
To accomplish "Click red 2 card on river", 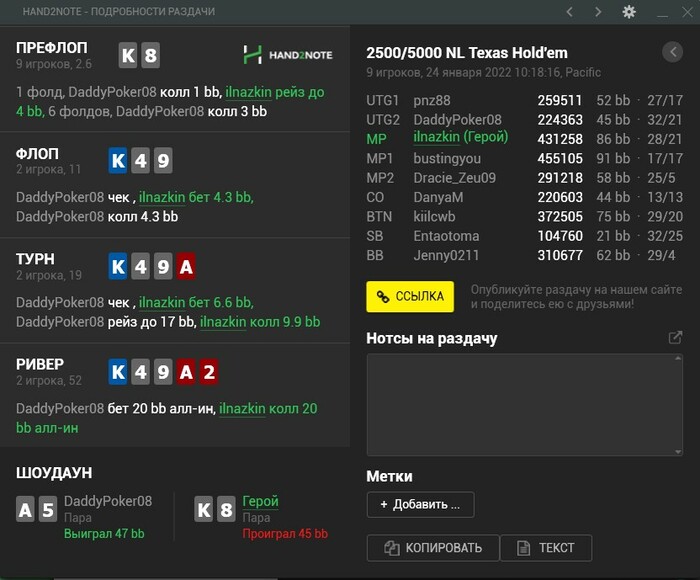I will pos(208,372).
